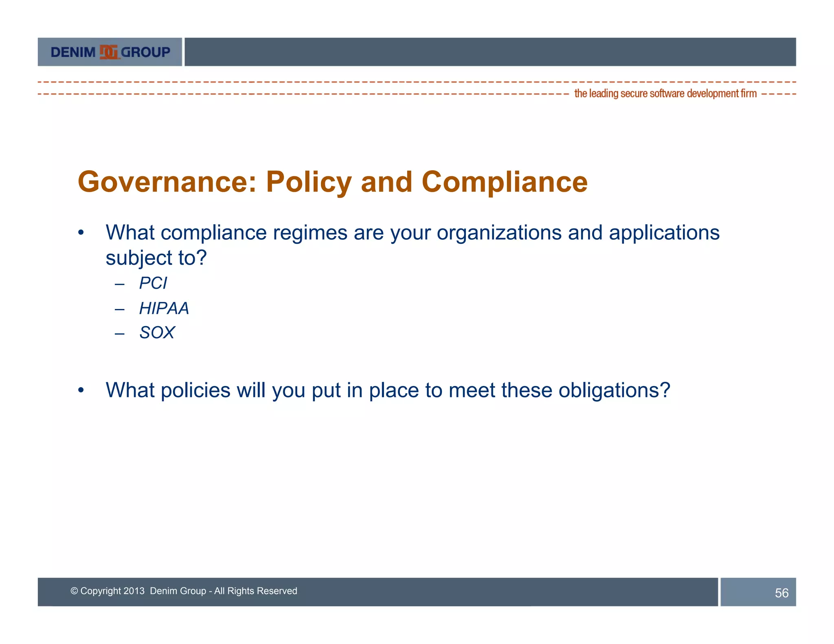The width and height of the screenshot is (834, 644).
Task: Click the dash before HIPAA
Action: click(119, 309)
